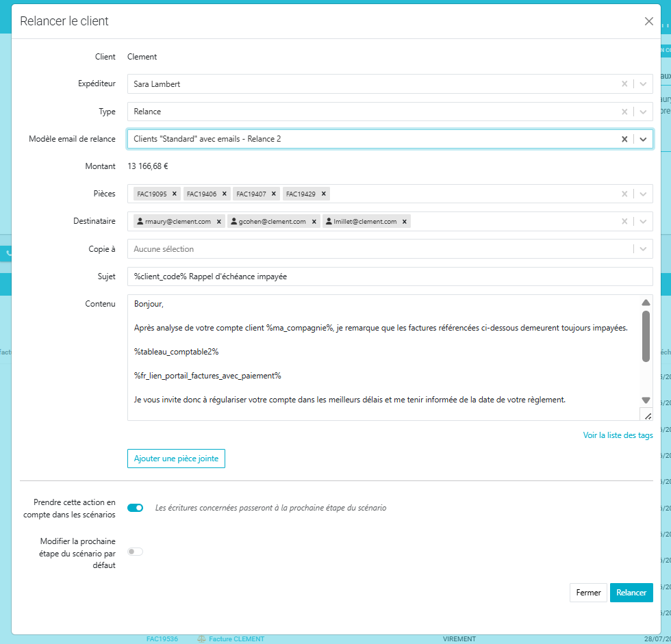The width and height of the screenshot is (671, 644).
Task: Open Voir la liste des tags
Action: [x=617, y=435]
